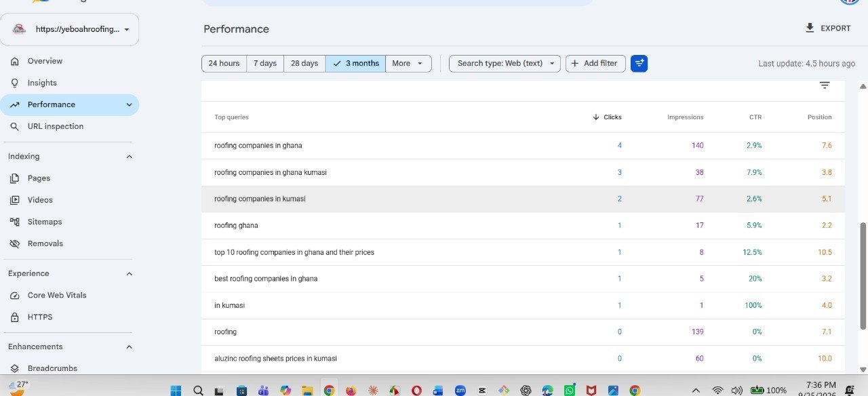Collapse the Indexing section

[130, 157]
